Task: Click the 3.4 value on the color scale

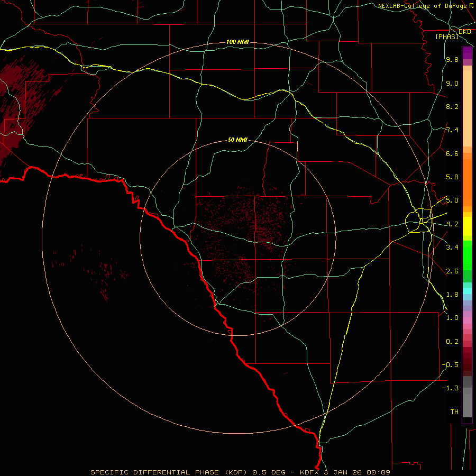Action: click(x=452, y=248)
